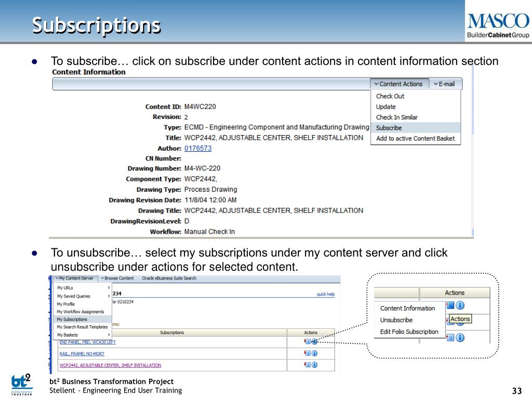This screenshot has width=532, height=399.
Task: Click Content ID value M4WC220
Action: (200, 107)
